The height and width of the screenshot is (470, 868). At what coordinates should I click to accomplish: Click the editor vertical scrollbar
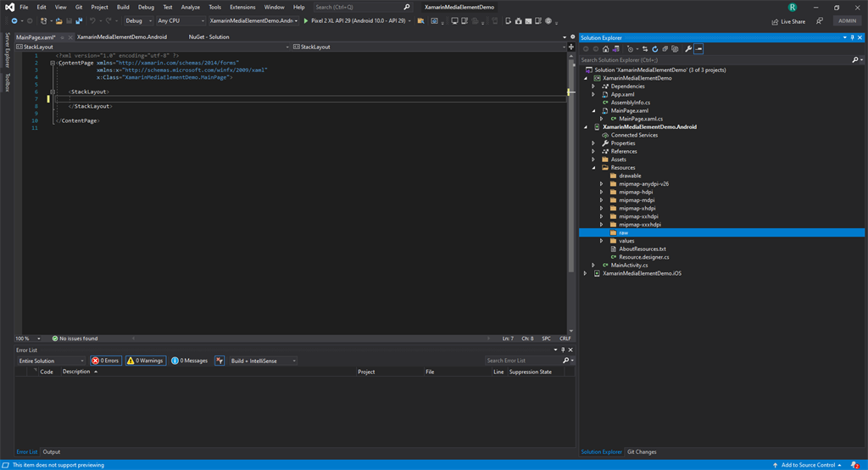570,194
